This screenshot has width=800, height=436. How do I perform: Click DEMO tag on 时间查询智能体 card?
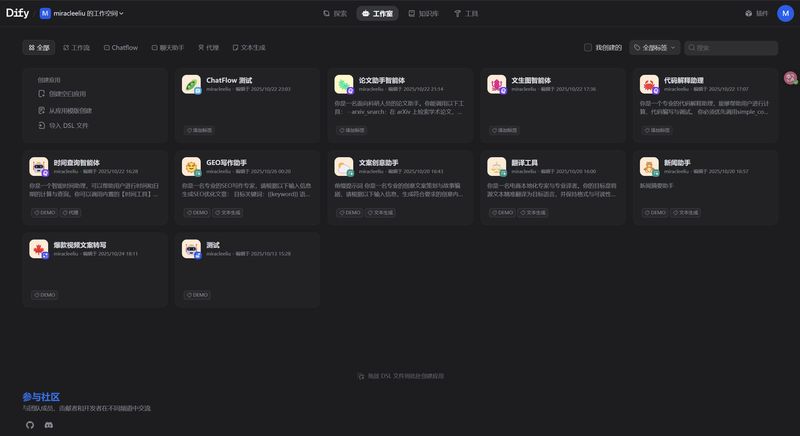45,213
